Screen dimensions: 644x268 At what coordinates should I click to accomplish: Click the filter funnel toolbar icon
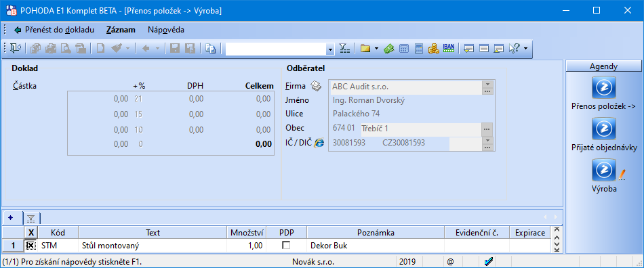[x=344, y=48]
